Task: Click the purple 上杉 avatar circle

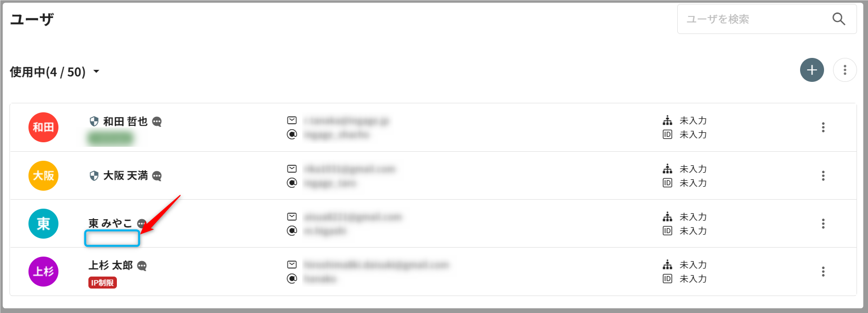Action: pyautogui.click(x=43, y=272)
